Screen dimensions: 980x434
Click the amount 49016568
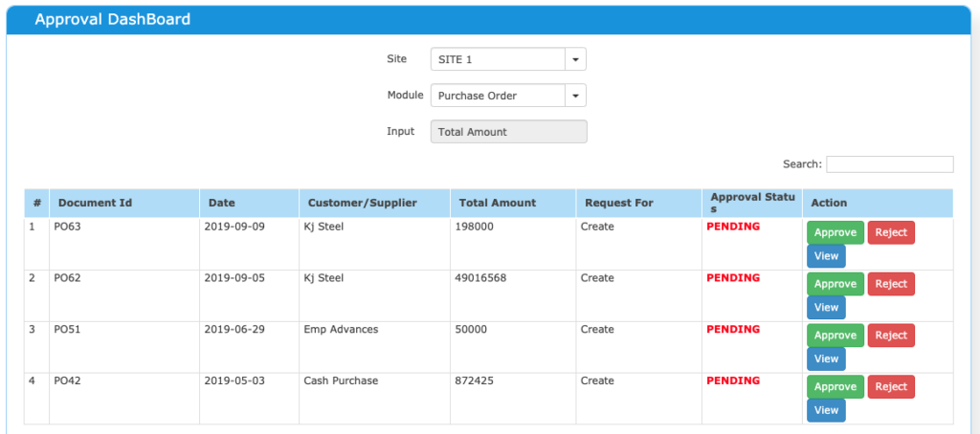click(480, 278)
